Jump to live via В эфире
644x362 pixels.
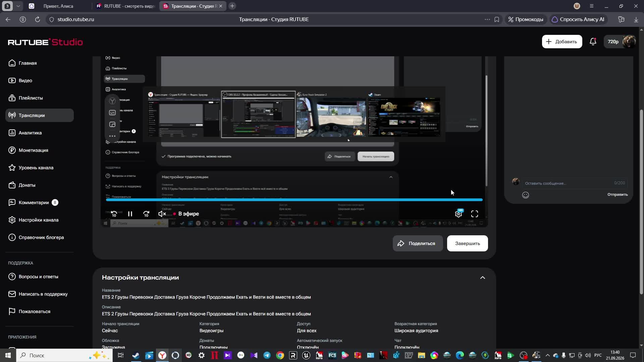[186, 214]
